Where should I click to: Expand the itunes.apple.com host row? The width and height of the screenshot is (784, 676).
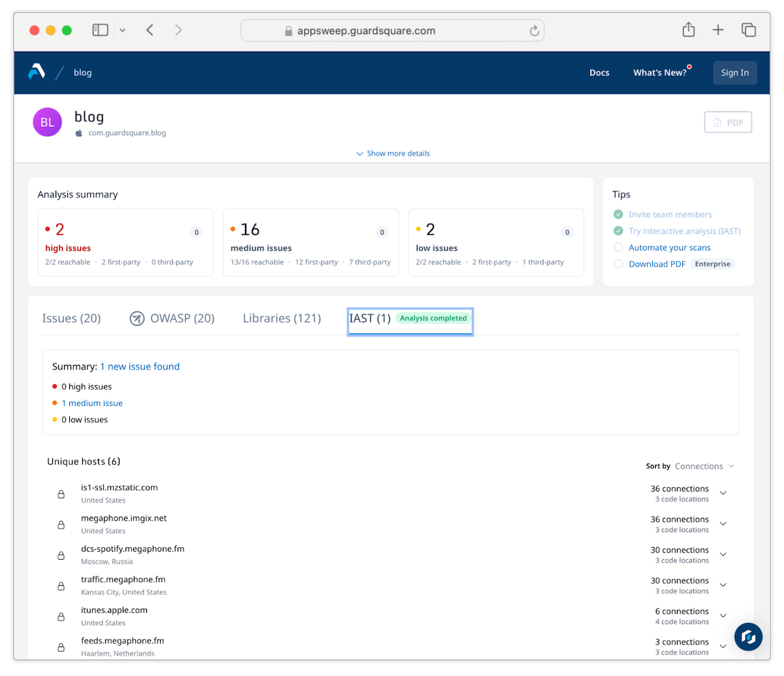(723, 616)
